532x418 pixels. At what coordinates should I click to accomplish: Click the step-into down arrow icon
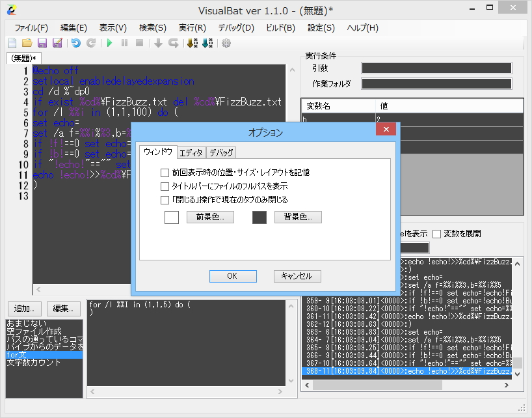click(158, 43)
